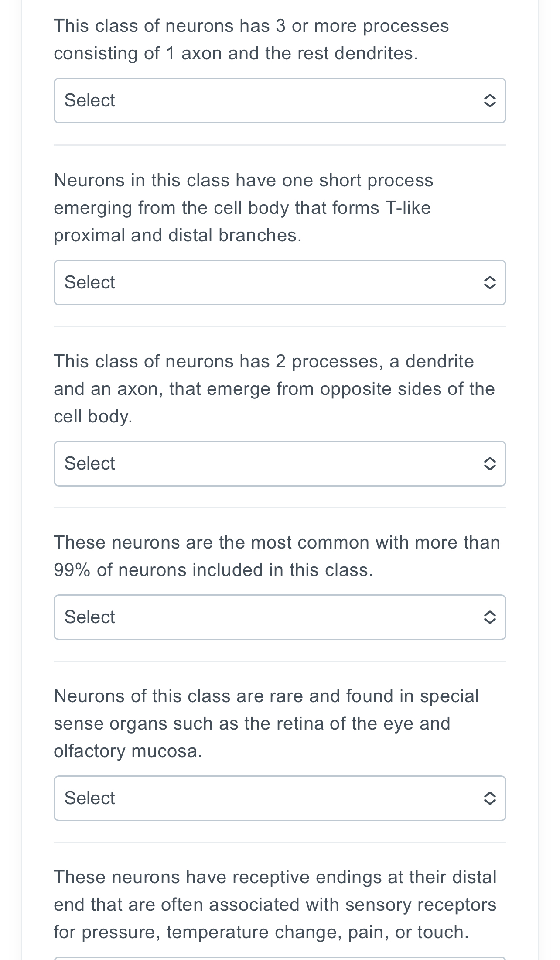560x960 pixels.
Task: Click the chevron icon for the 2 processes question
Action: (x=489, y=463)
